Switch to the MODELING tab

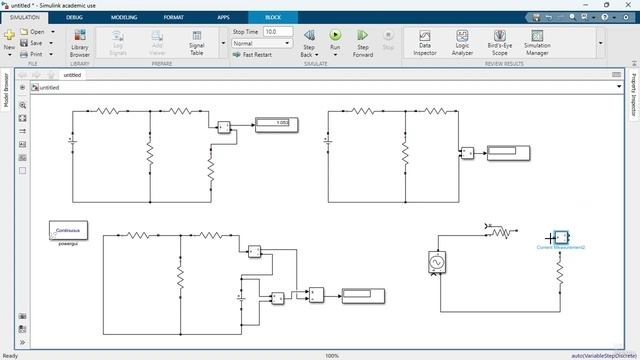point(124,17)
